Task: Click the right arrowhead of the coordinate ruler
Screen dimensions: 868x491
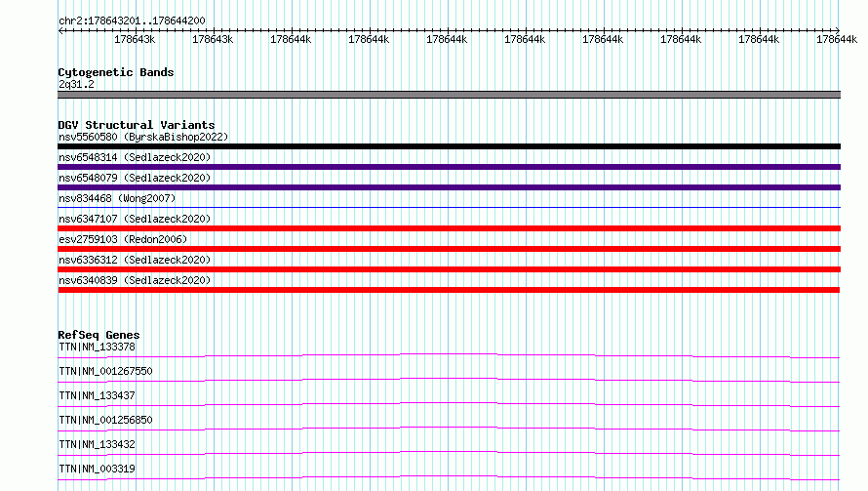Action: (x=838, y=30)
